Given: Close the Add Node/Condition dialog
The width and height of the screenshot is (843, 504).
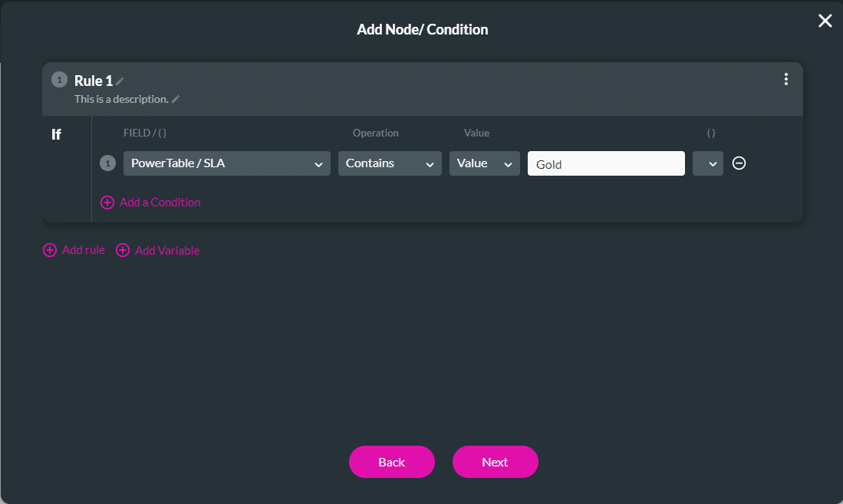Looking at the screenshot, I should [825, 21].
